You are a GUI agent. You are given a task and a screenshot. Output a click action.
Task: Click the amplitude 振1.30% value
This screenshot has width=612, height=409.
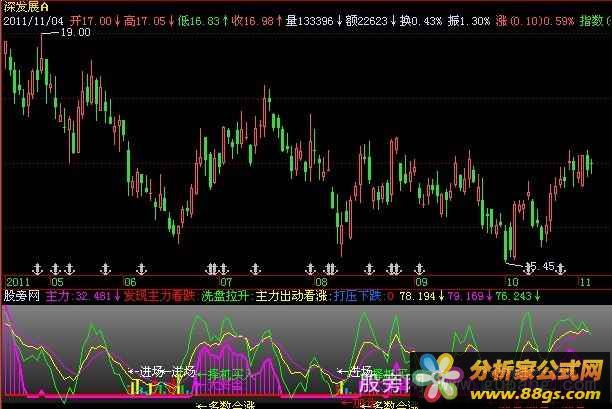[x=469, y=21]
